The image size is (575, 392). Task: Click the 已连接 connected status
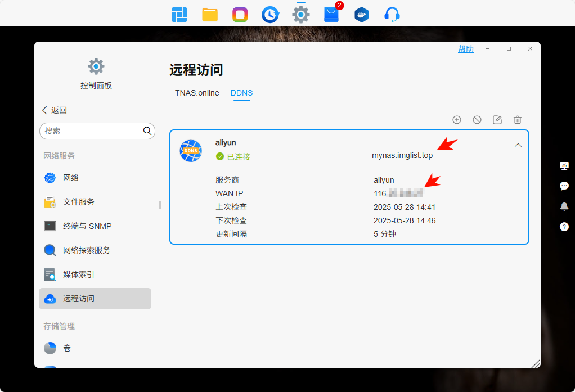click(x=233, y=156)
